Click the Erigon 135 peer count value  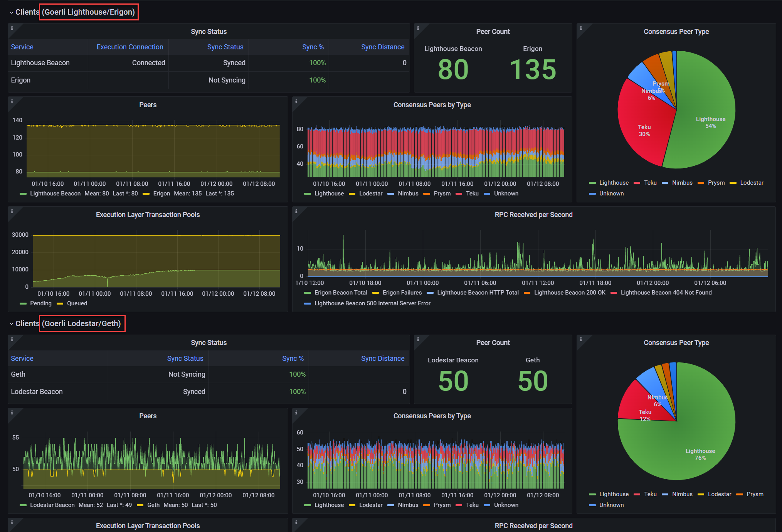(x=533, y=70)
